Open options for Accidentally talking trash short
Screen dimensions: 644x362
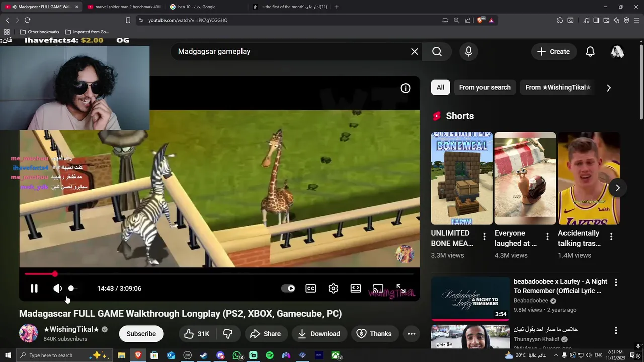pos(611,236)
